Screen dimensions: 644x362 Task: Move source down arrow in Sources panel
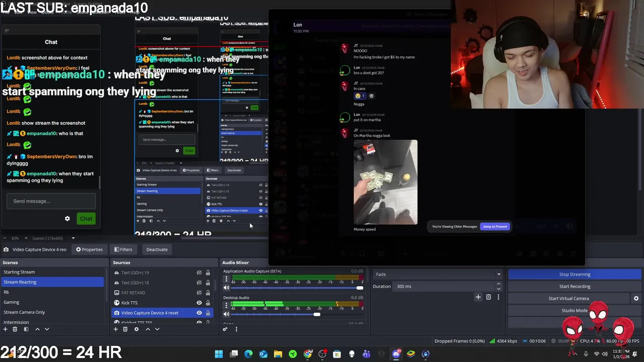click(x=157, y=329)
